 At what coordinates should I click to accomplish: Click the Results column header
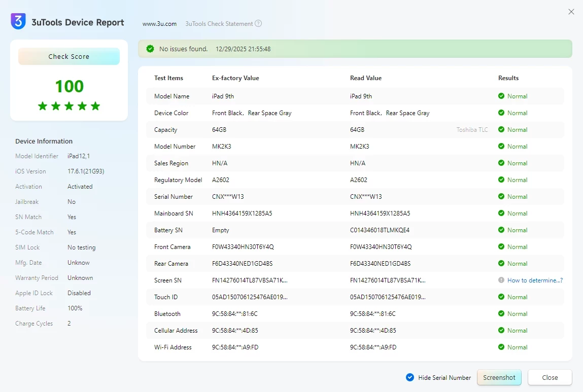[508, 78]
